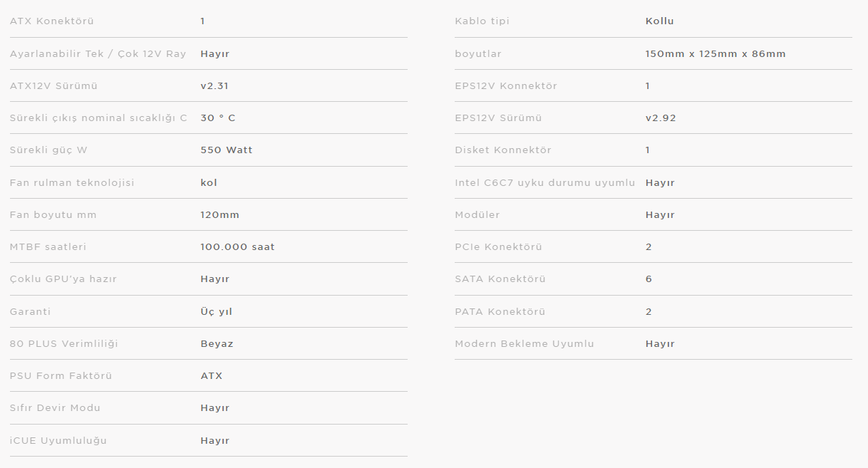Viewport: 868px width, 468px height.
Task: Click the Modern Bekleme Uyumlu label
Action: pos(525,344)
